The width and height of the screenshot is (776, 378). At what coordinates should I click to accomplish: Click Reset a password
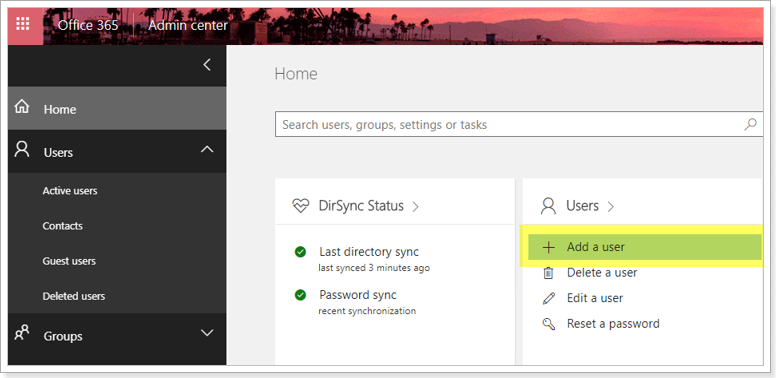tap(613, 324)
